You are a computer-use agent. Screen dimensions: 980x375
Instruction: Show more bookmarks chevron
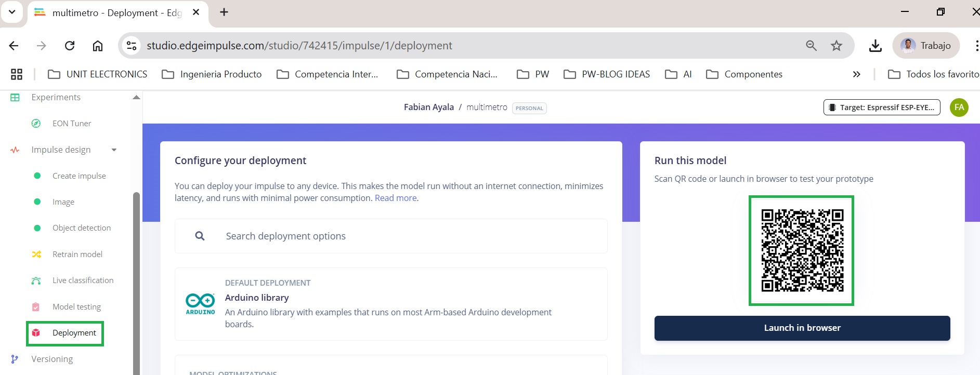[x=857, y=74]
